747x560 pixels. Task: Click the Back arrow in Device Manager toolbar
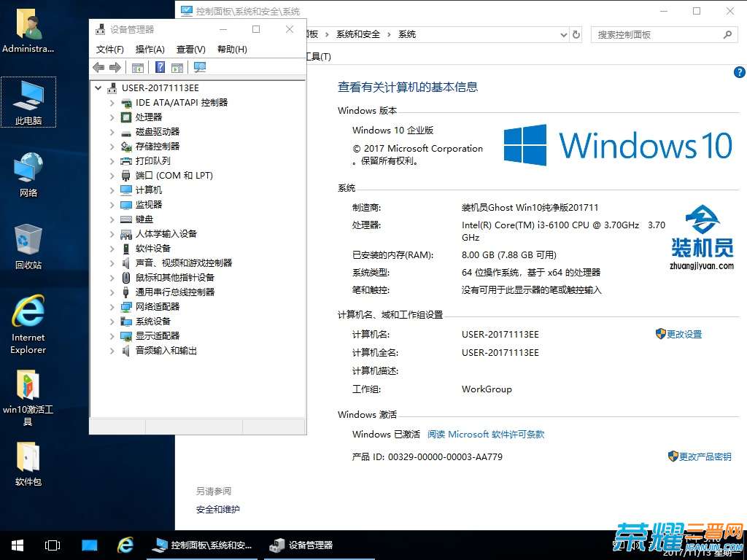pyautogui.click(x=98, y=68)
